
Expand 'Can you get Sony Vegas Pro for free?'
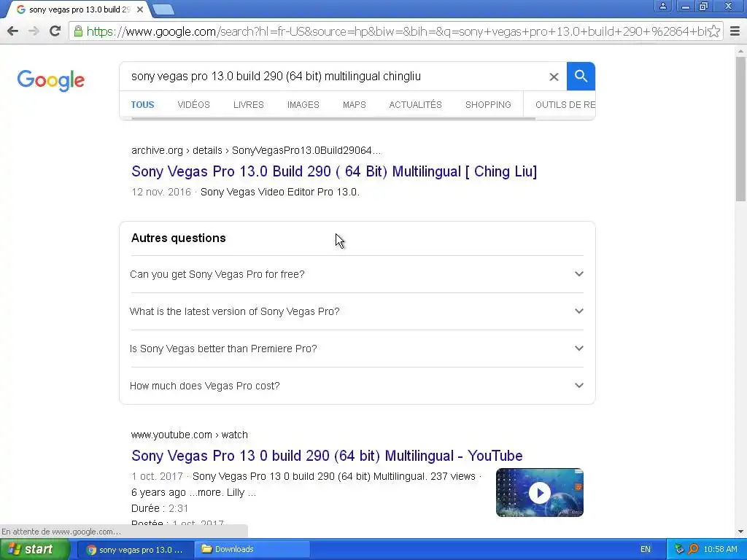(x=357, y=274)
